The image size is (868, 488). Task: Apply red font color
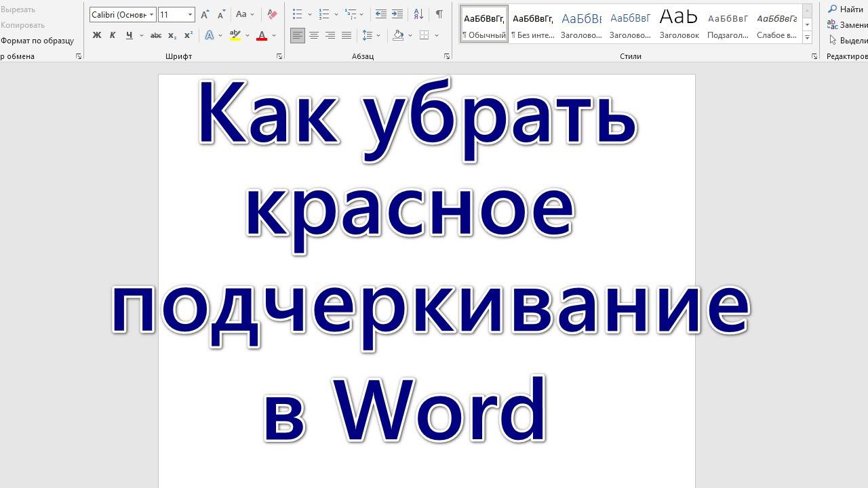[262, 35]
